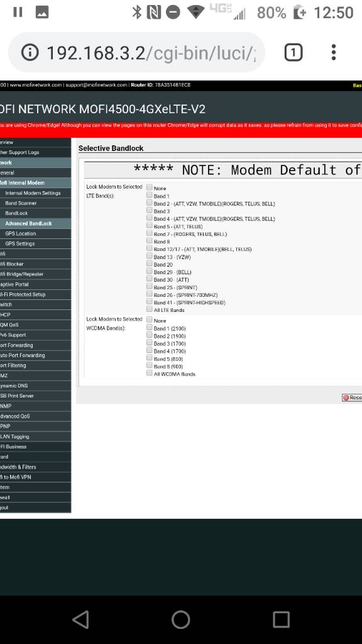Open the Chrome tab switcher showing 1
Image resolution: width=362 pixels, height=644 pixels.
[293, 53]
